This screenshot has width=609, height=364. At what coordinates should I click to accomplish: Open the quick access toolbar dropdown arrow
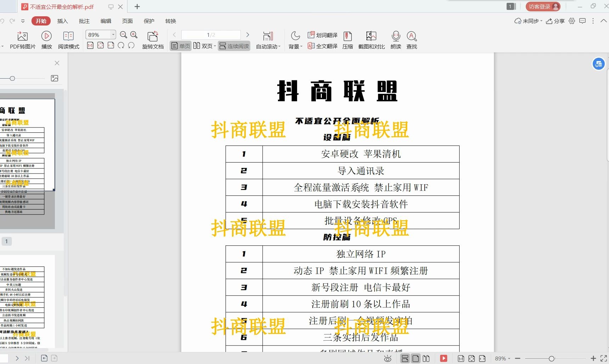pos(23,21)
